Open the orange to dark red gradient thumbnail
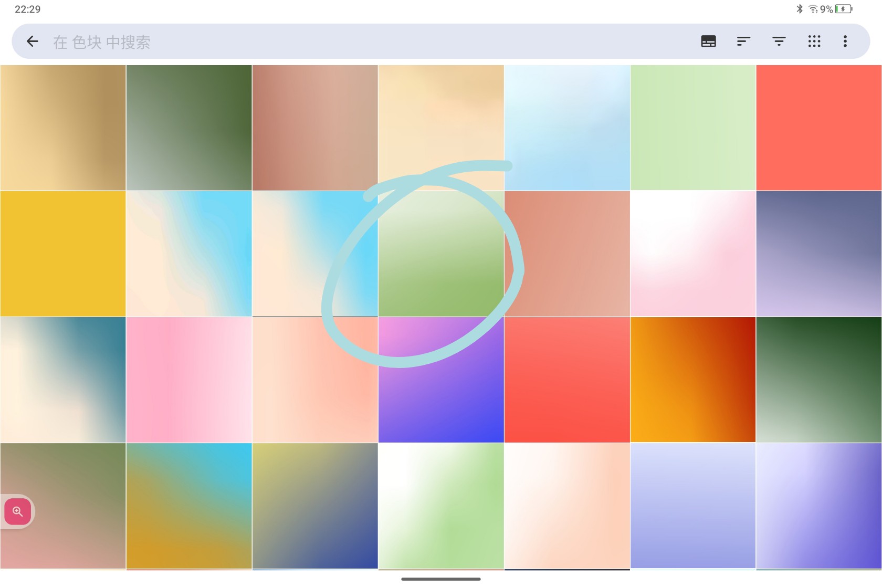This screenshot has height=588, width=882. [693, 380]
